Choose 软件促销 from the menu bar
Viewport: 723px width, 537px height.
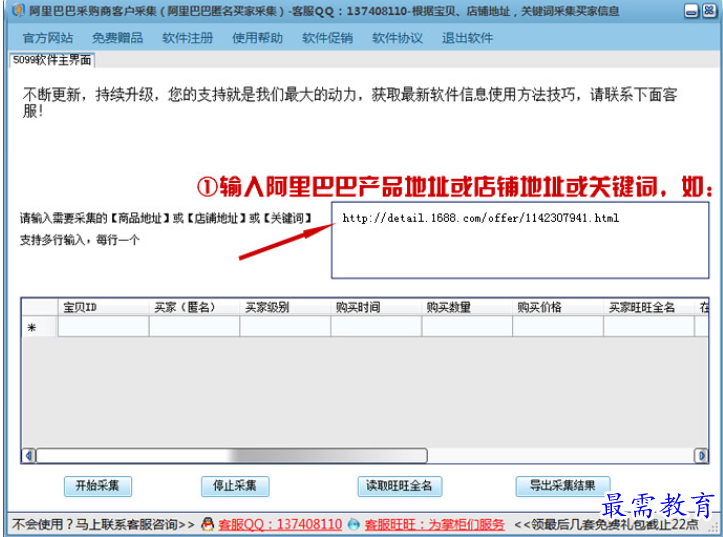pos(327,38)
